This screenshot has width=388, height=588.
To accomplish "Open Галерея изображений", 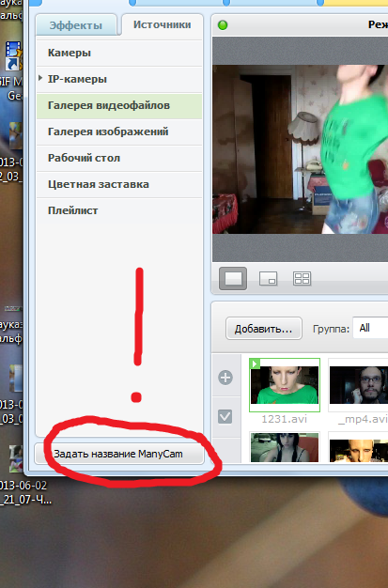I will click(x=119, y=132).
